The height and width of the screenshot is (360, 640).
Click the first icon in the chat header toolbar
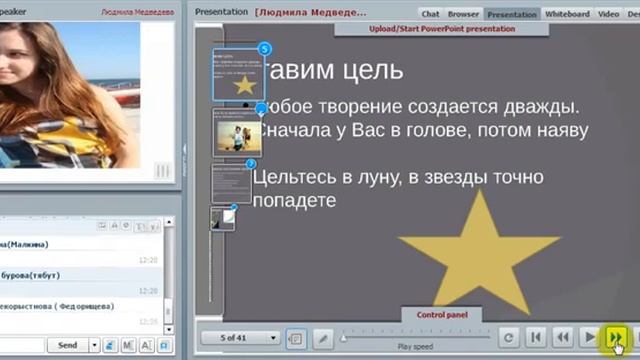pyautogui.click(x=102, y=225)
